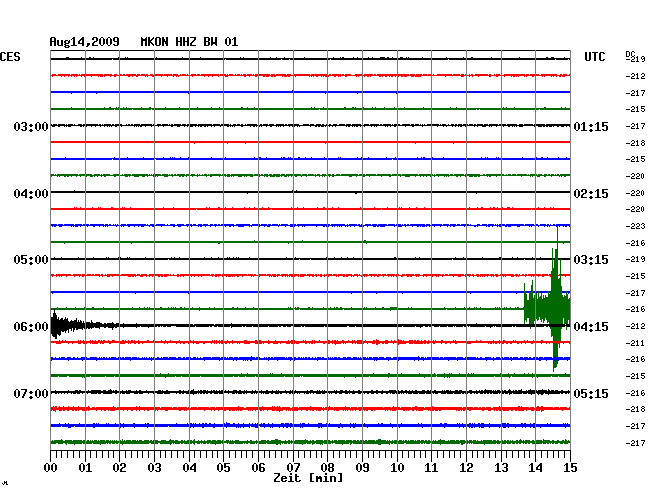This screenshot has width=650, height=494.
Task: Select the DC value -223
Action: [635, 226]
